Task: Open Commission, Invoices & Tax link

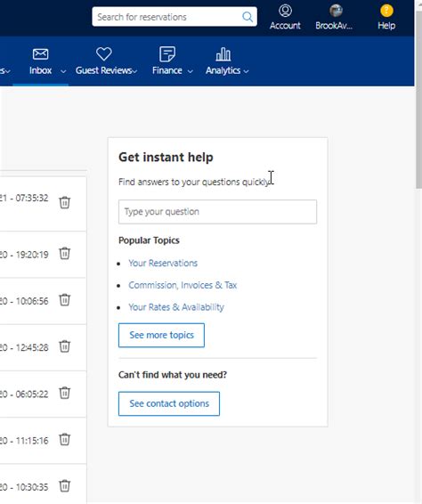Action: click(183, 285)
